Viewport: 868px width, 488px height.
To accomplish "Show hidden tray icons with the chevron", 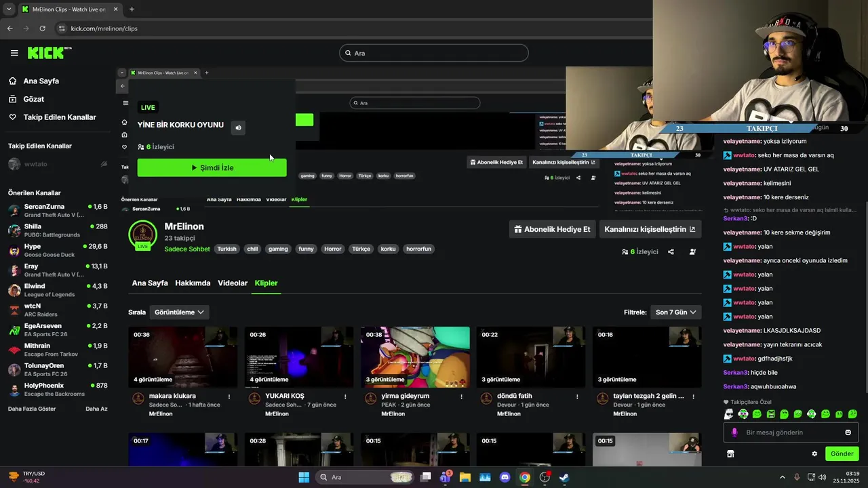I will (784, 477).
